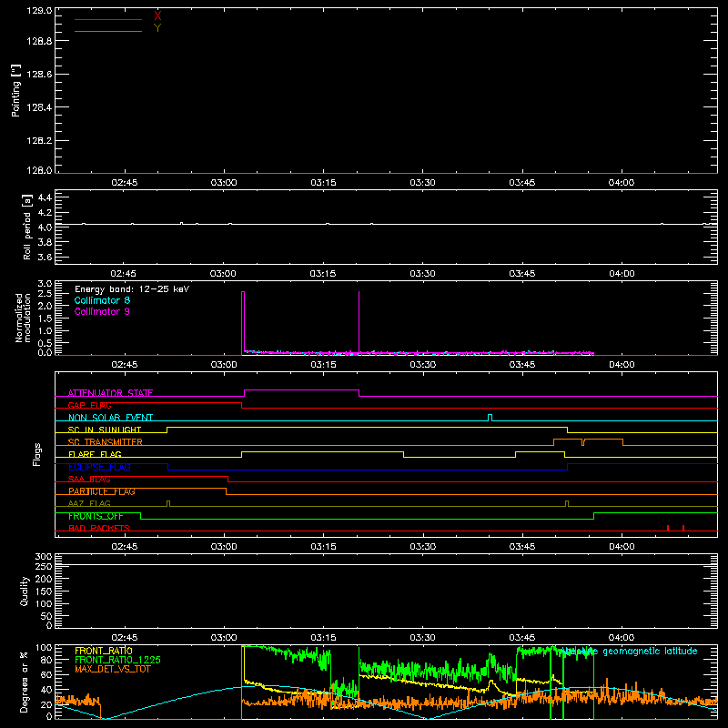Click the narrow magenta spike near 03:20
728x728 pixels.
point(359,323)
